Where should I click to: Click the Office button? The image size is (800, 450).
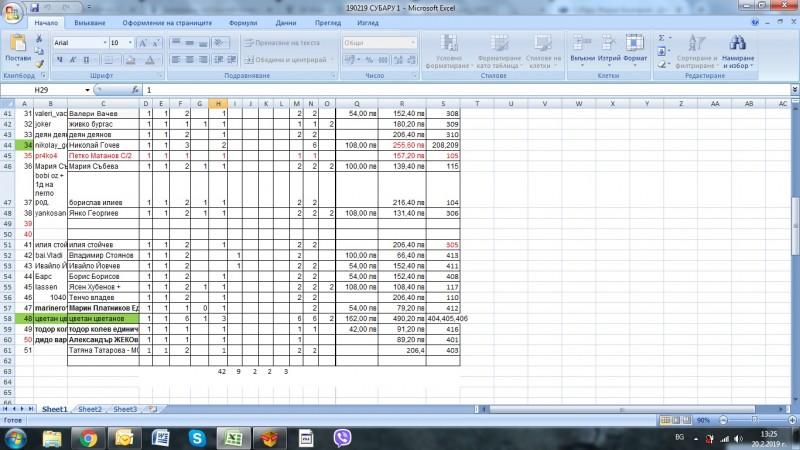[12, 13]
